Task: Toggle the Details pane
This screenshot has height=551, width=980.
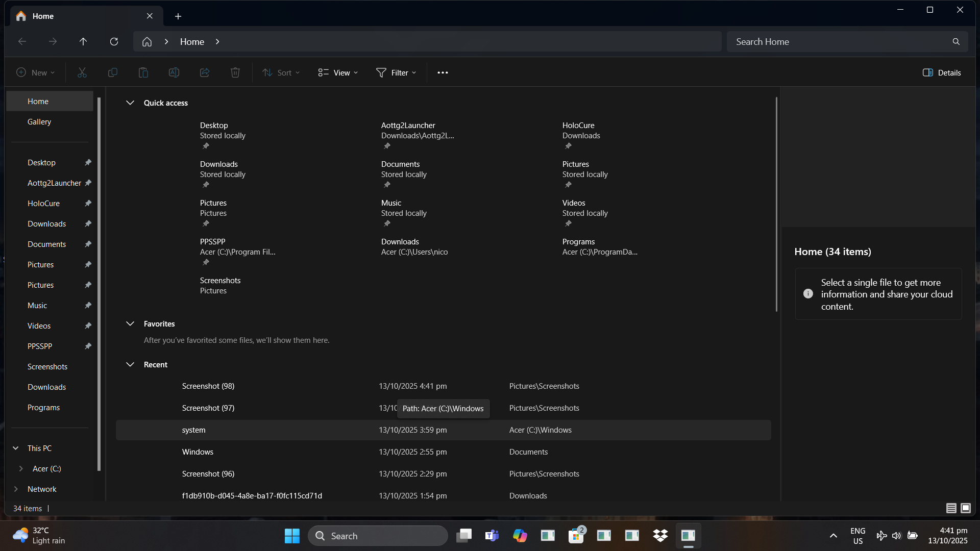Action: (942, 72)
